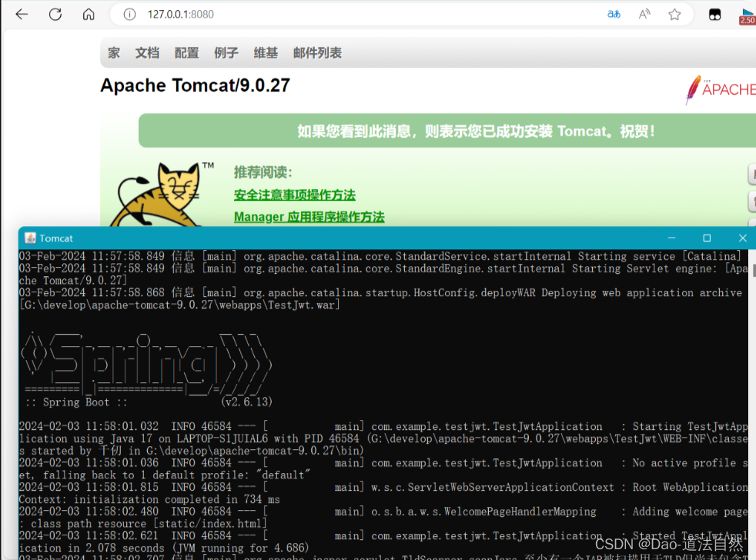Reload the page with the refresh icon

pyautogui.click(x=55, y=15)
